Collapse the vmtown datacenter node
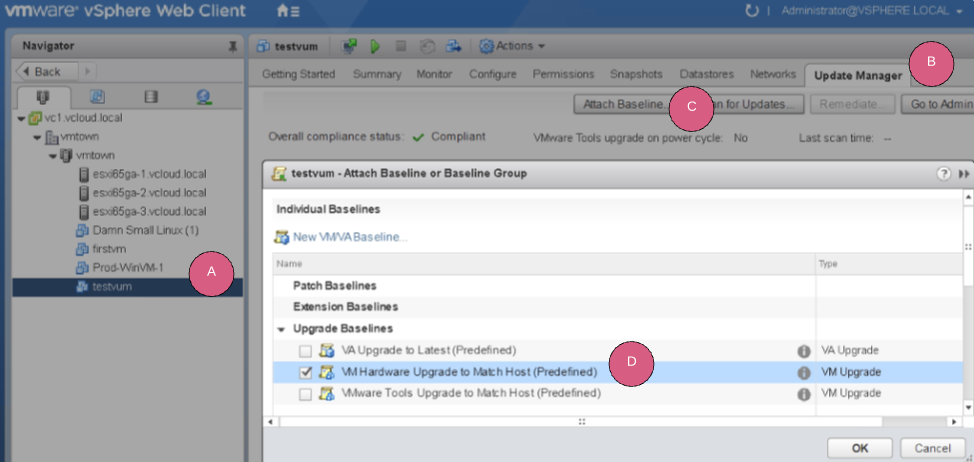This screenshot has width=974, height=462. pos(37,137)
